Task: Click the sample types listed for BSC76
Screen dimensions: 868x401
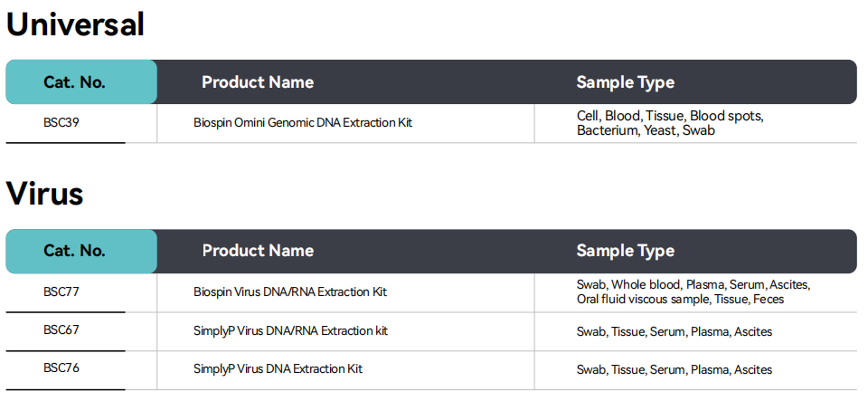Action: pyautogui.click(x=674, y=369)
